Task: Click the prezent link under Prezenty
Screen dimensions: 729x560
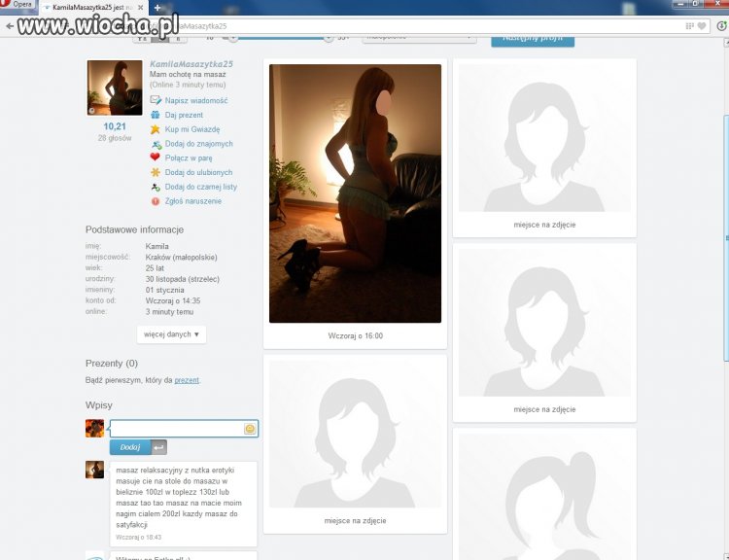Action: [x=187, y=380]
